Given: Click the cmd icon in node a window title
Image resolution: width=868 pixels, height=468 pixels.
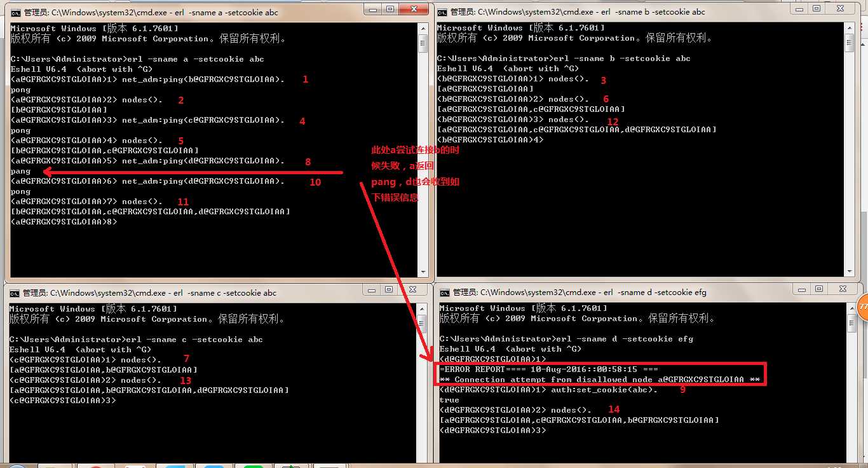Looking at the screenshot, I should coord(16,12).
